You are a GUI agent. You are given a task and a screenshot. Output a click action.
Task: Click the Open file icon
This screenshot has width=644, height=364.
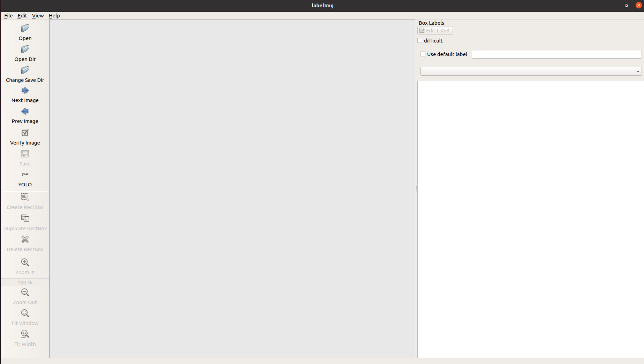point(25,29)
